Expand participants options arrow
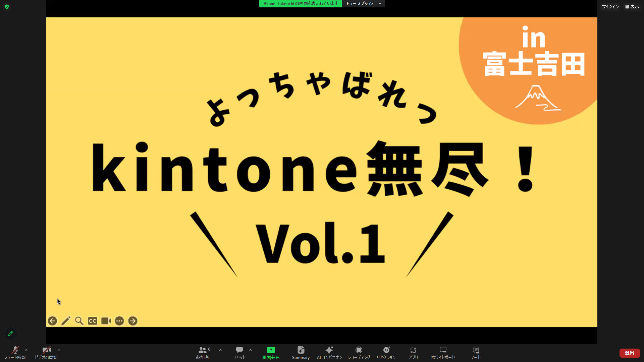The width and height of the screenshot is (644, 362). click(x=220, y=350)
